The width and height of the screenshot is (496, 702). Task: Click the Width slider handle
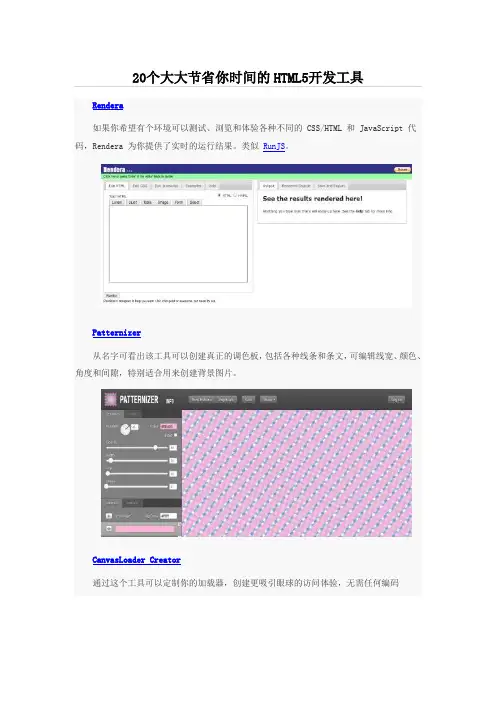(x=111, y=461)
